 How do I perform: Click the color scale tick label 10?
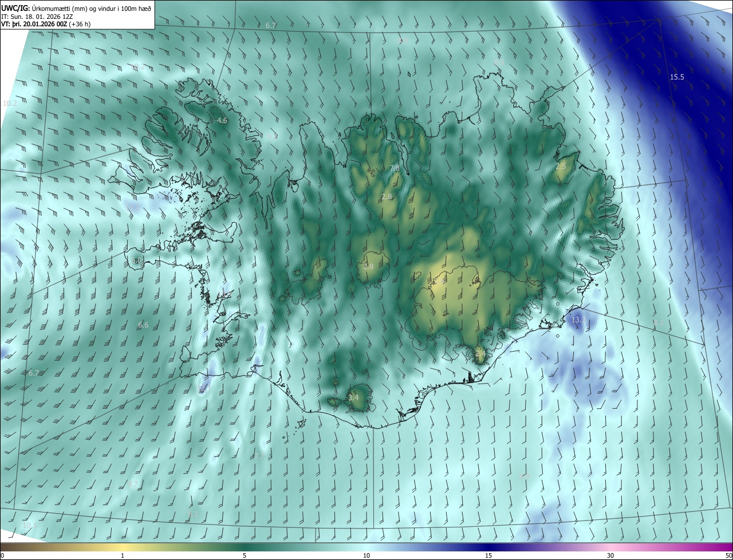click(x=366, y=556)
